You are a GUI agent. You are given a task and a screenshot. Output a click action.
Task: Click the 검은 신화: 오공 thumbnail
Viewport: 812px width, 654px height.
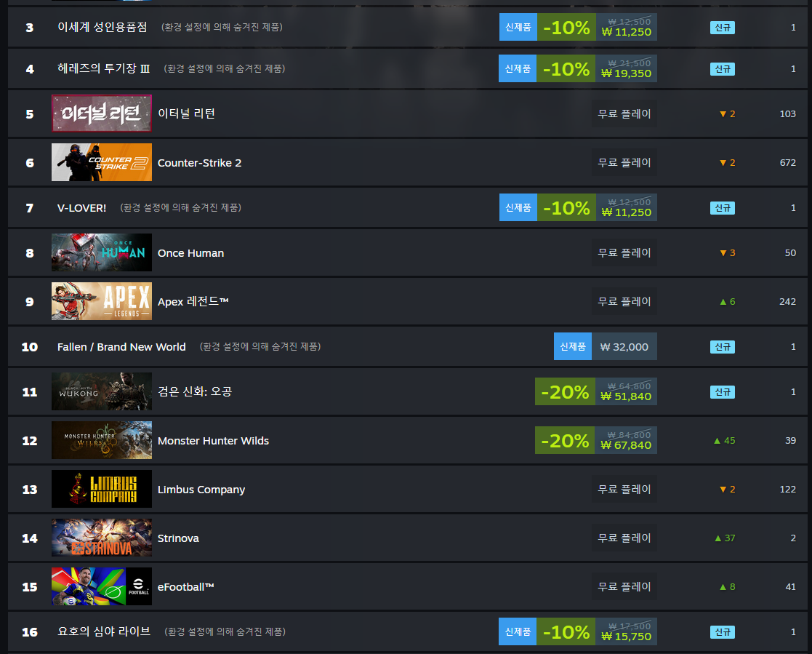tap(102, 391)
